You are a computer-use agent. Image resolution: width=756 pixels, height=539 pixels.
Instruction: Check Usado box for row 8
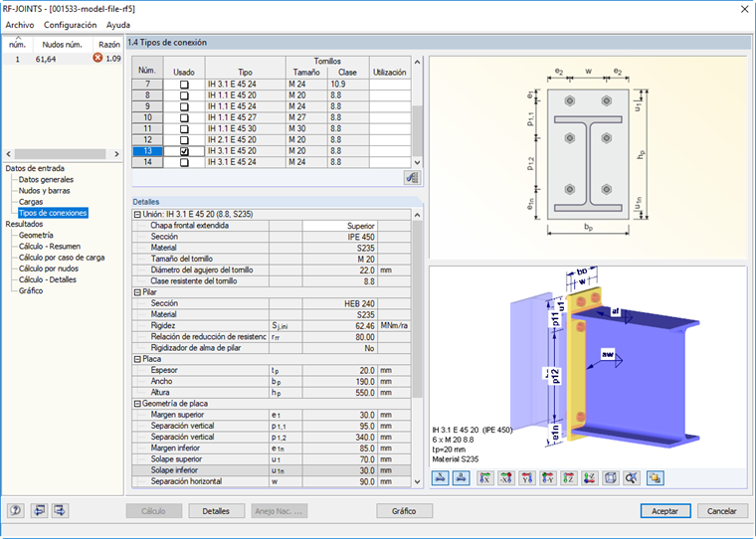(x=184, y=95)
